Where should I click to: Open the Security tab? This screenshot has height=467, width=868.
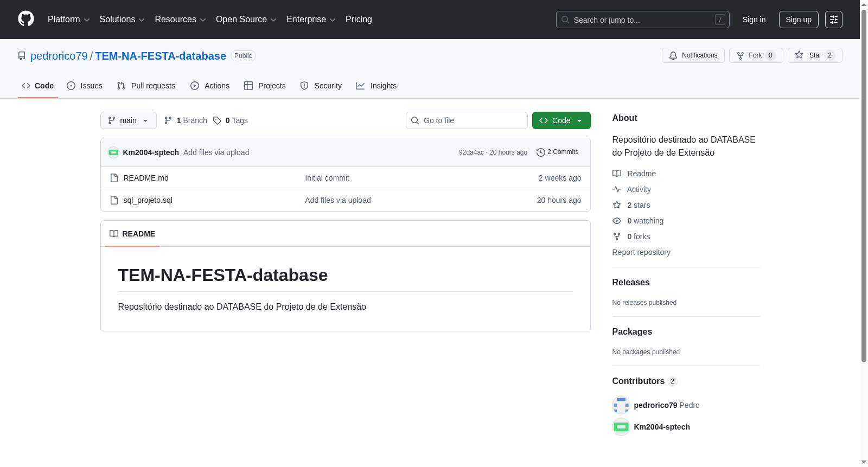point(321,86)
